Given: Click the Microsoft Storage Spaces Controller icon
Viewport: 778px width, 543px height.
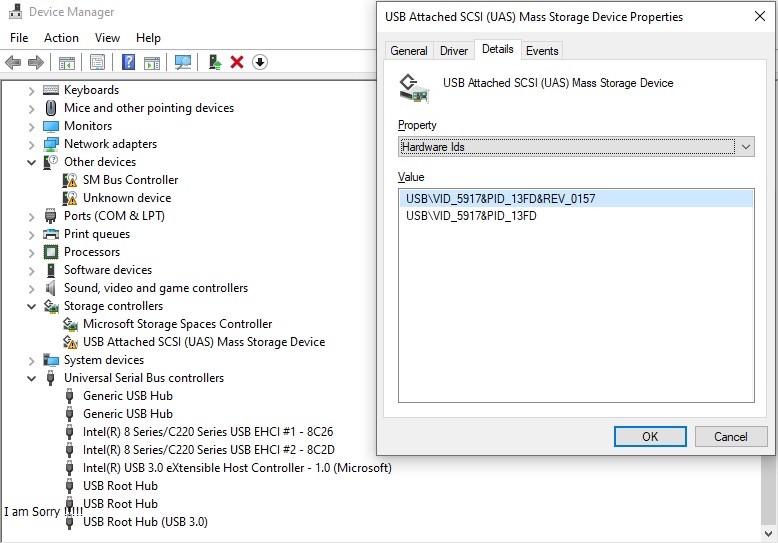Looking at the screenshot, I should [x=70, y=325].
